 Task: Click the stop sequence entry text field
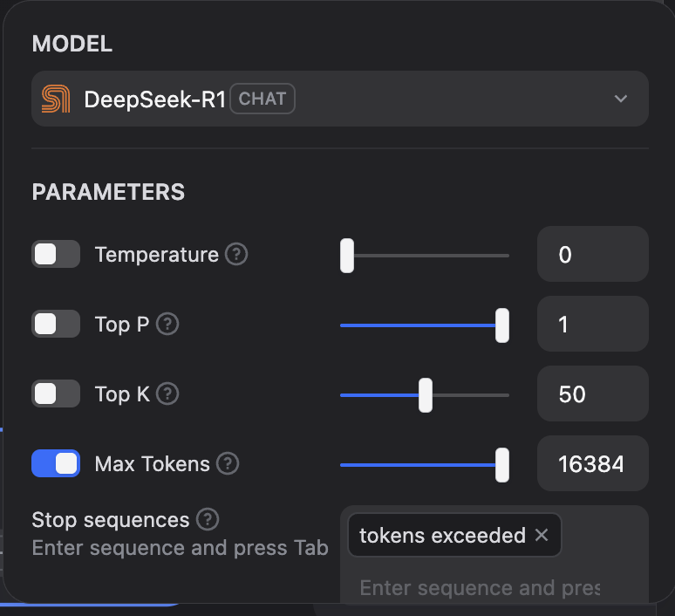[x=494, y=587]
